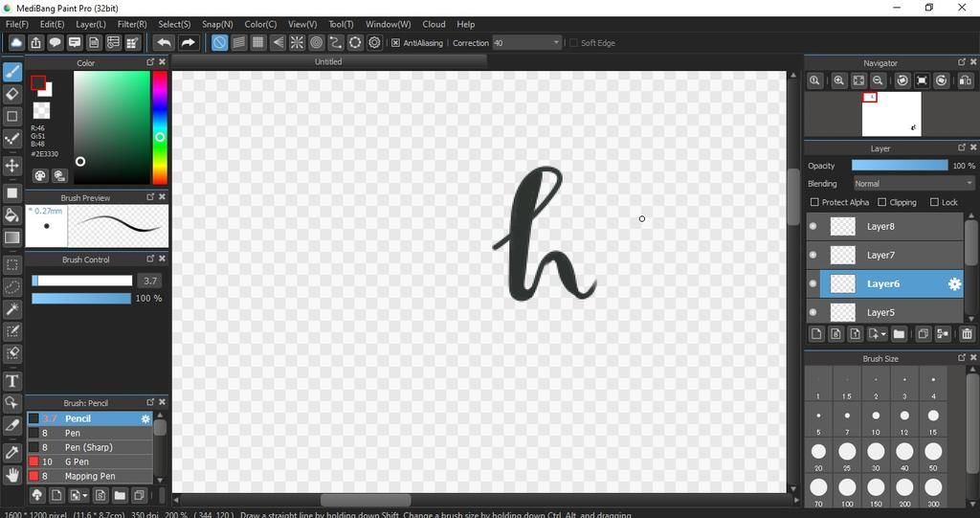Open the Snap menu
Image resolution: width=980 pixels, height=518 pixels.
click(x=217, y=24)
